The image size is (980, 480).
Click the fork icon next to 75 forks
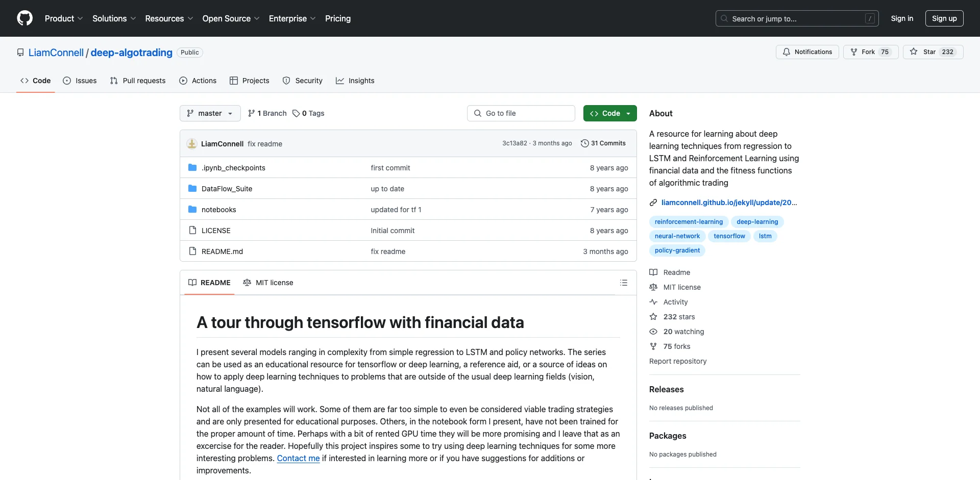653,346
